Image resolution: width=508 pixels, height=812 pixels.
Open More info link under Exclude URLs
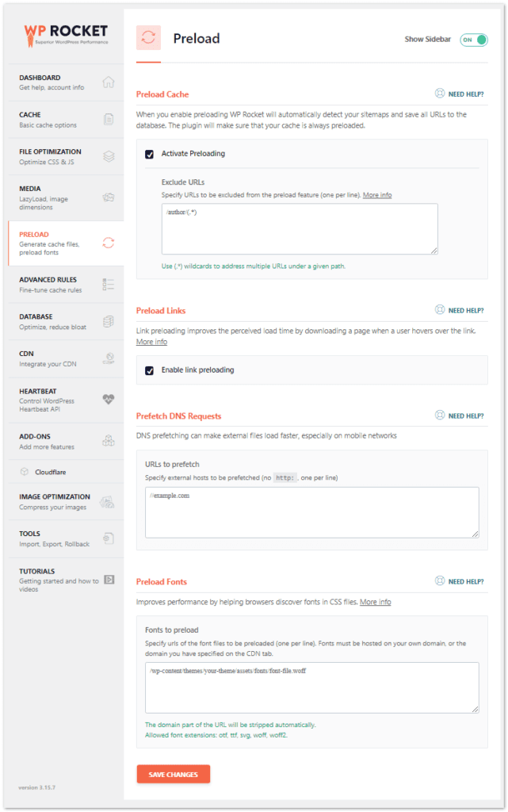tap(377, 195)
